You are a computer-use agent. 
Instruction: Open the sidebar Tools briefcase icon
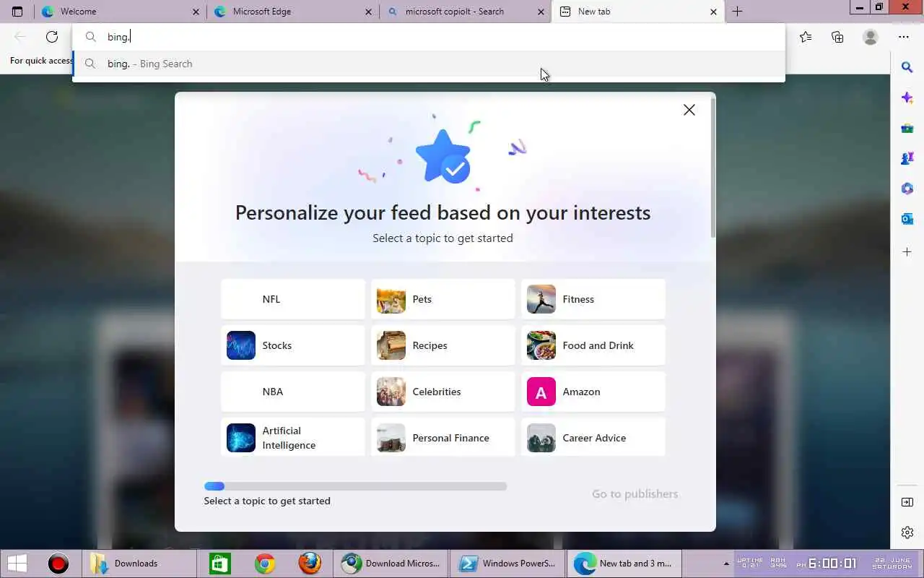(907, 129)
